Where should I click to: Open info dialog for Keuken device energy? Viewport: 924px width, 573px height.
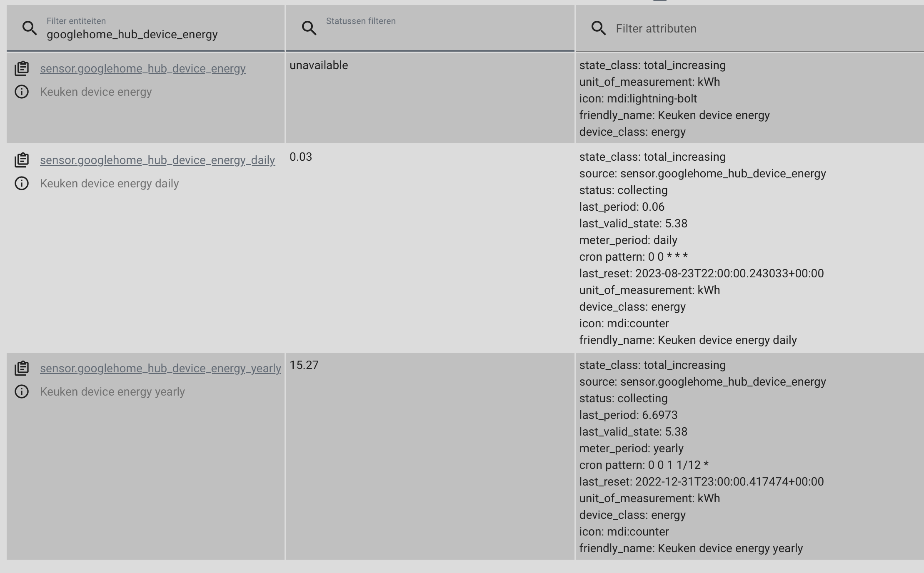tap(22, 92)
